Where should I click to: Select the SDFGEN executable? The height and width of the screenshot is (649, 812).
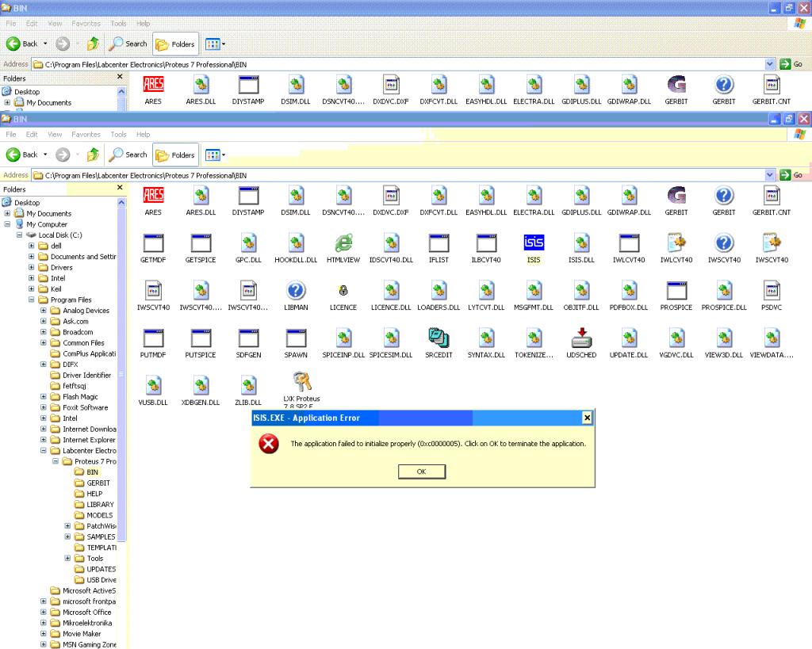[x=248, y=338]
